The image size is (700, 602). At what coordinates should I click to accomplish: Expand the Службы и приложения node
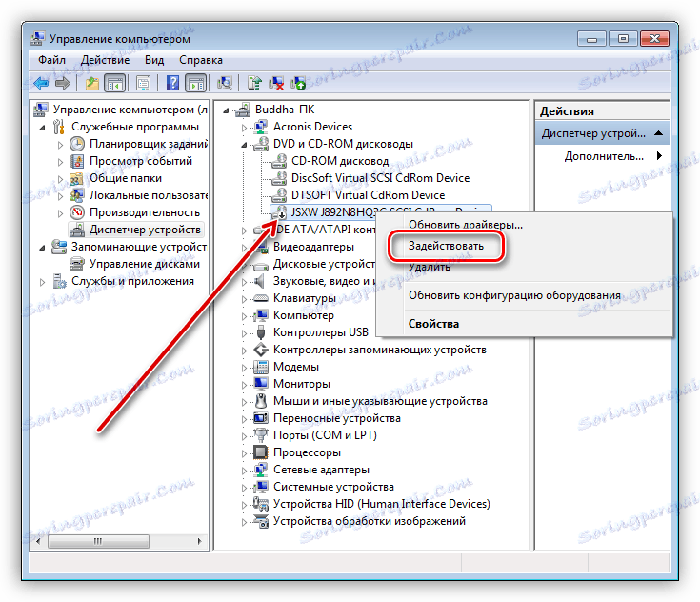pos(42,282)
